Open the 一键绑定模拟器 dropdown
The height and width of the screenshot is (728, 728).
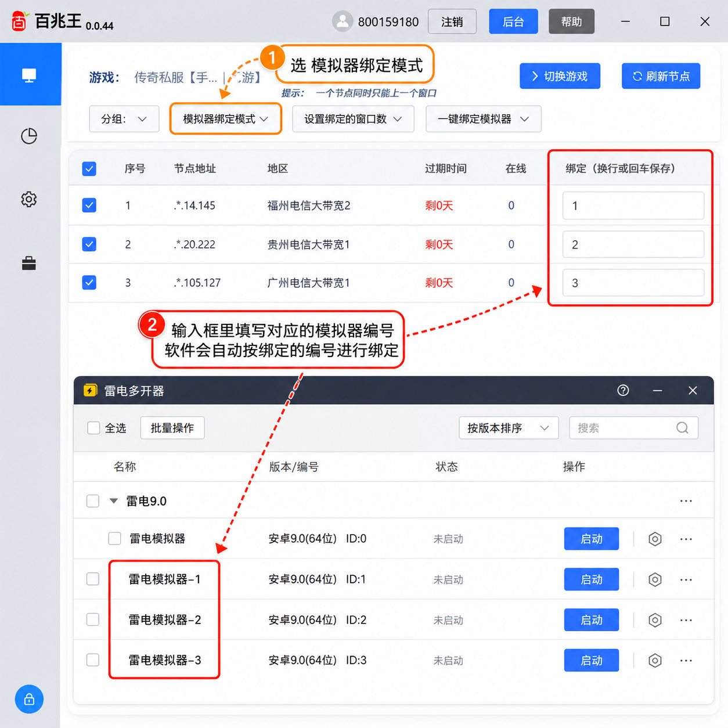[484, 119]
